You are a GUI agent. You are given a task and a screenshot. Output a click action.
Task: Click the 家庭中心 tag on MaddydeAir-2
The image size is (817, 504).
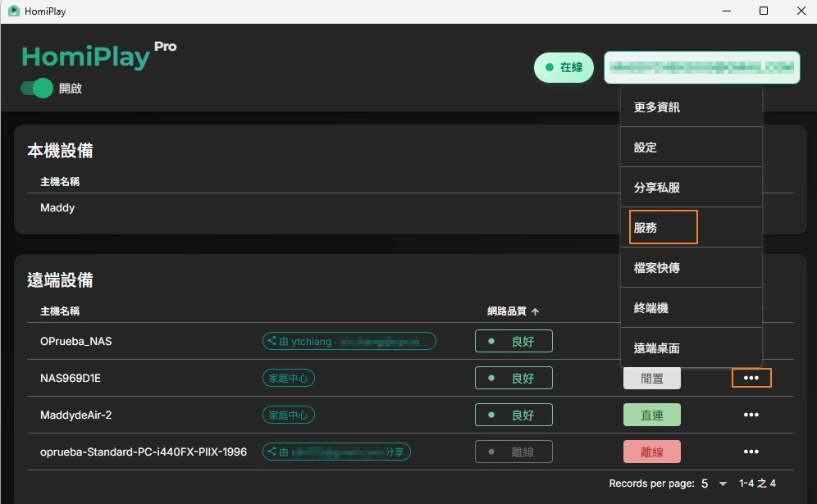point(289,415)
